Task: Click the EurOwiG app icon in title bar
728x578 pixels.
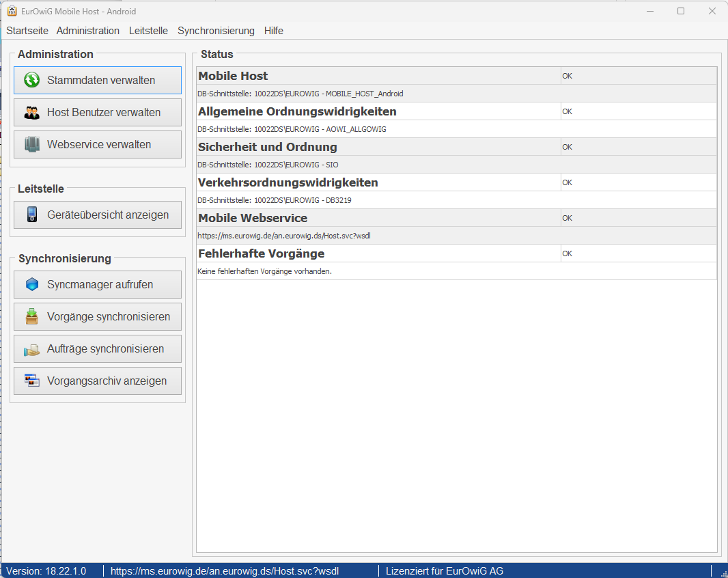Action: click(x=12, y=11)
